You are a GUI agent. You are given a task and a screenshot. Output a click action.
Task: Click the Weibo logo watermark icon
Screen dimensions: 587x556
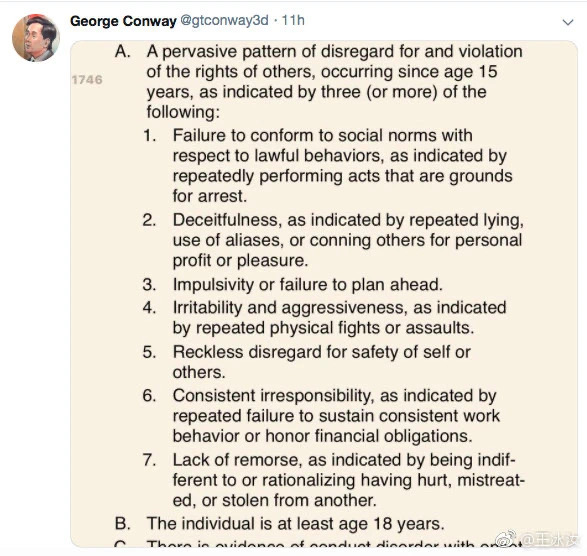pyautogui.click(x=506, y=539)
